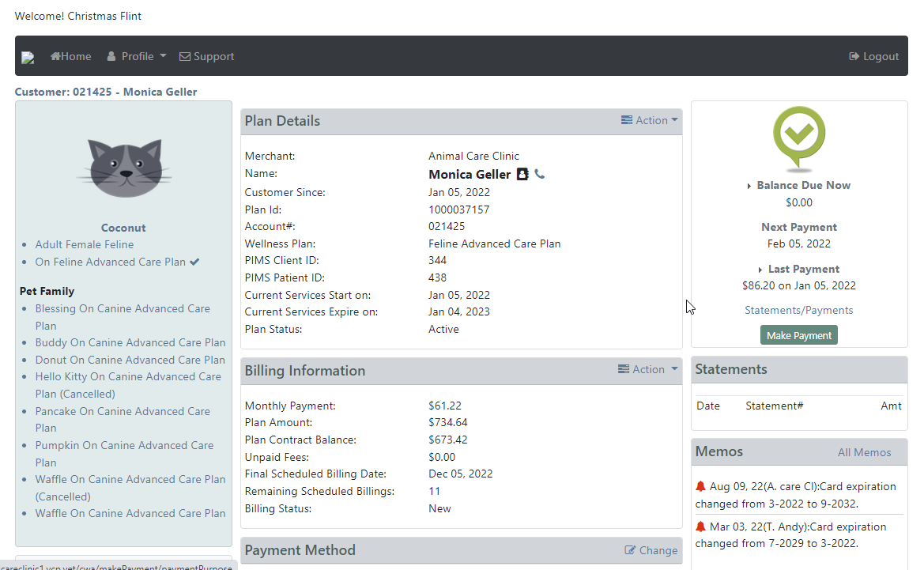
Task: Click the phone icon beside Monica Geller
Action: (x=539, y=174)
